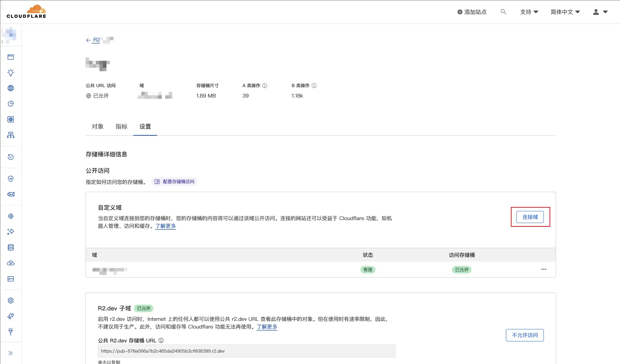Switch to the 对象 tab
Screen dimensions: 620x364
pos(98,127)
